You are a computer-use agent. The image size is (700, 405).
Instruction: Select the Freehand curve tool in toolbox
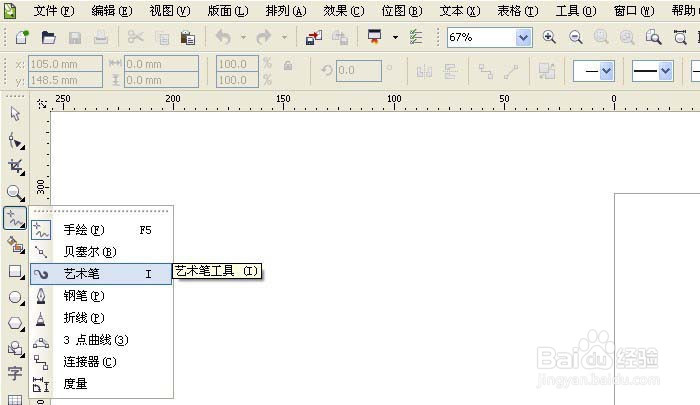15,218
